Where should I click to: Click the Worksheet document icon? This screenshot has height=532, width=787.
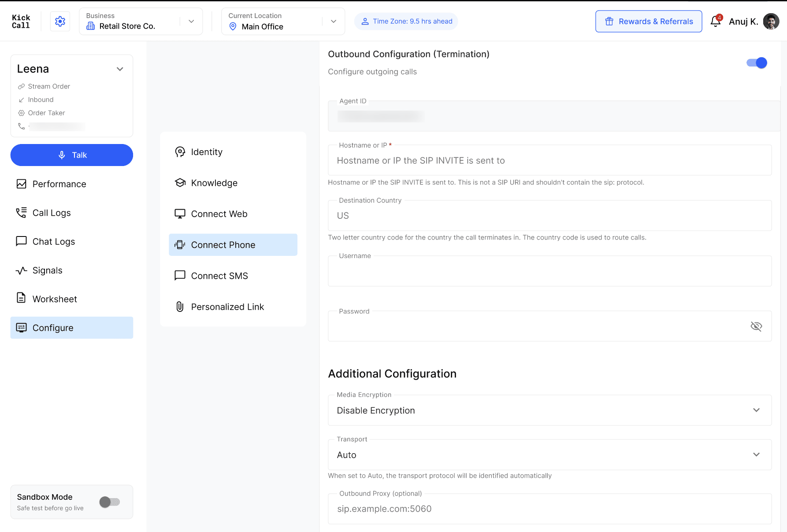[x=21, y=298]
